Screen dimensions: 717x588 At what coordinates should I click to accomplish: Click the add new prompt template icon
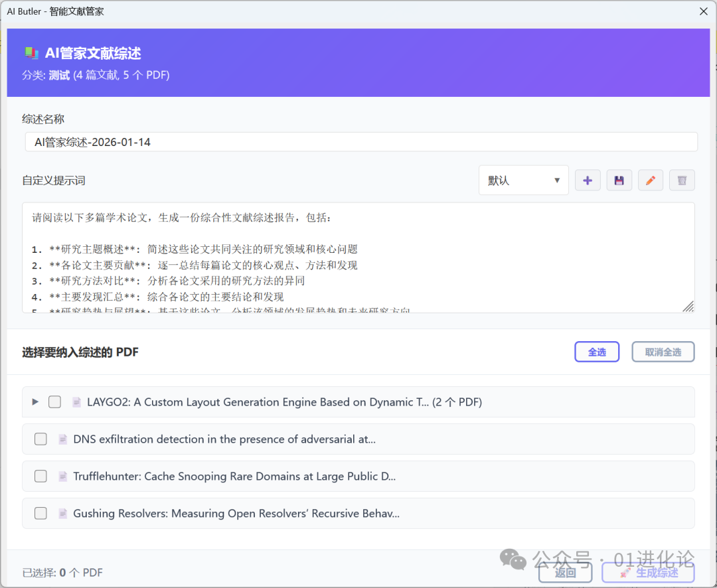coord(587,180)
